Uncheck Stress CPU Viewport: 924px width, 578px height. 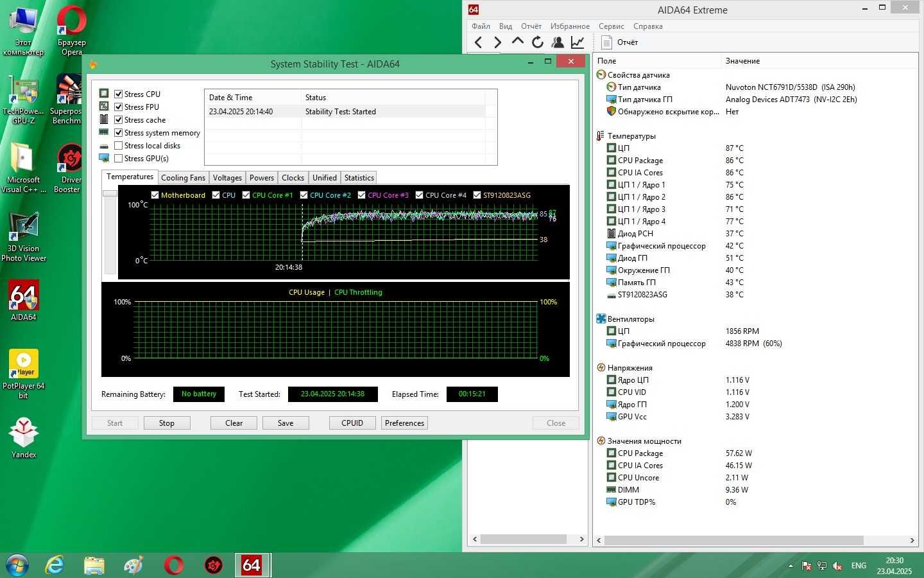(x=118, y=94)
